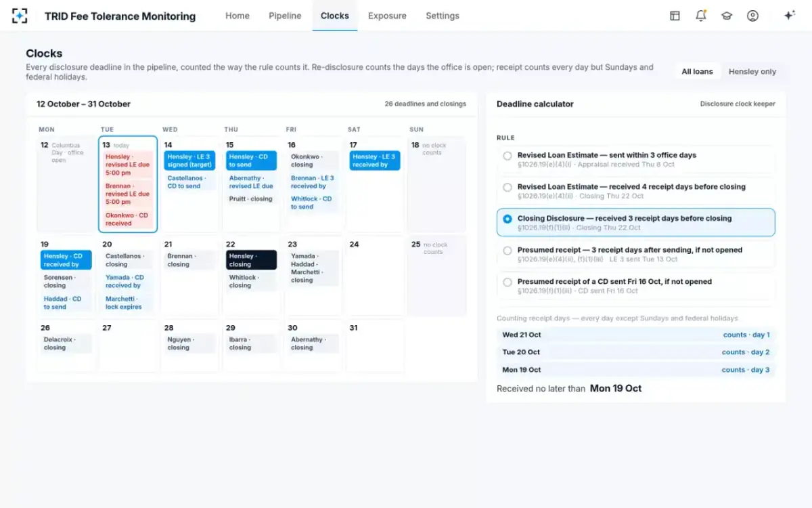Open Abernathy revised LE due event
Image resolution: width=812 pixels, height=508 pixels.
click(x=251, y=182)
